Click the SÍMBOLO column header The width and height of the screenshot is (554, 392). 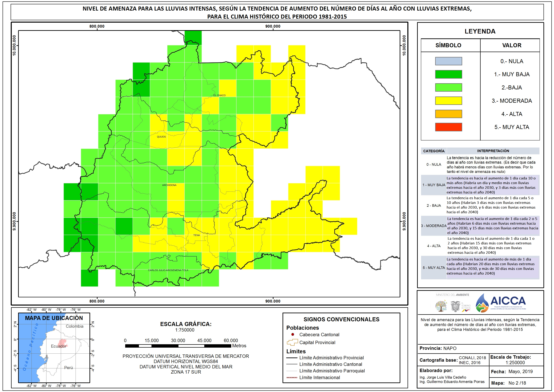pos(448,45)
